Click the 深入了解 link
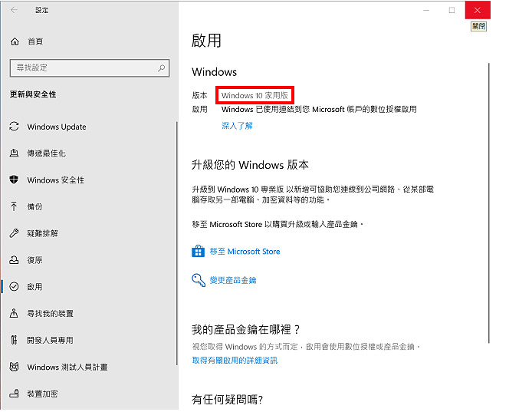The height and width of the screenshot is (412, 532). tap(237, 126)
